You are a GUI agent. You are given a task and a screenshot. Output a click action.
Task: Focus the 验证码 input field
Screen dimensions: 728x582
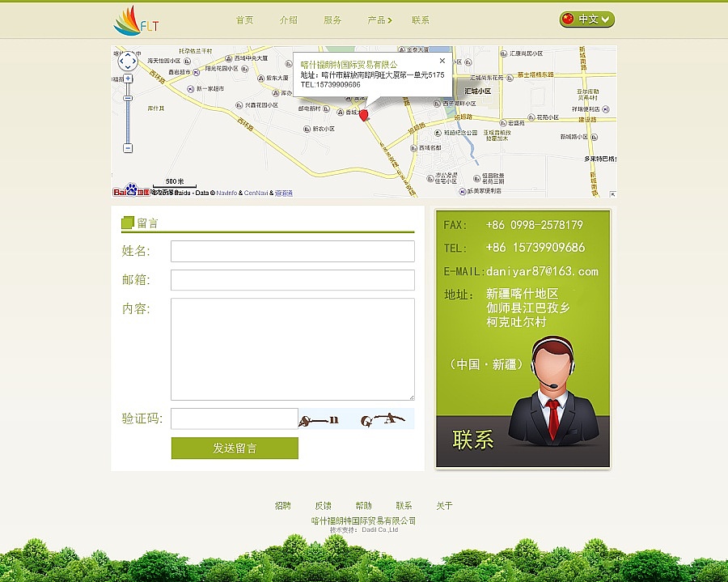(x=235, y=418)
